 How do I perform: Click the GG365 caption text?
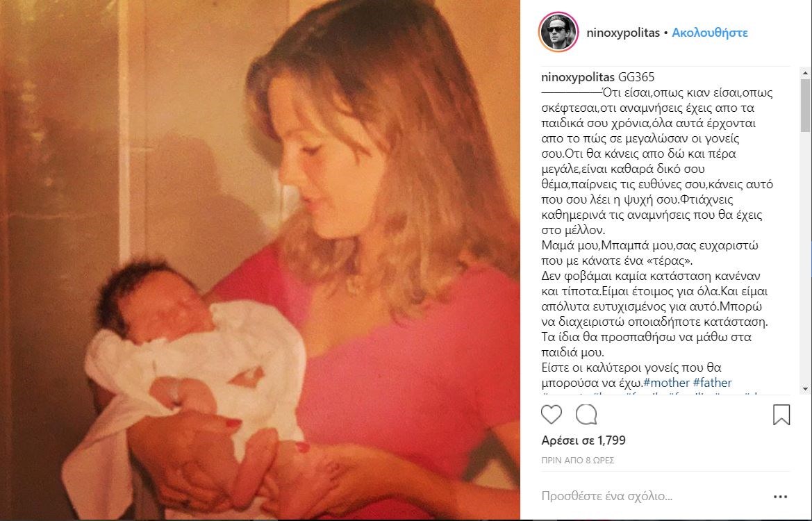(x=636, y=77)
